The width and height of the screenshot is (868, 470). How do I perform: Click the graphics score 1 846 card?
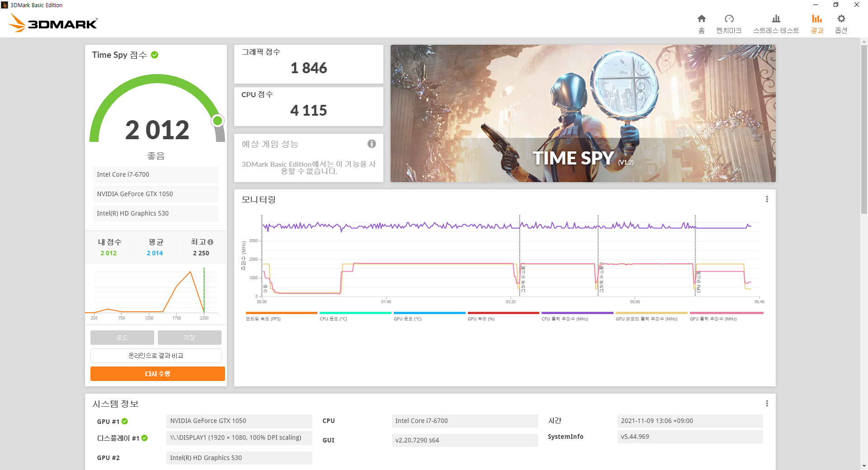click(x=309, y=64)
